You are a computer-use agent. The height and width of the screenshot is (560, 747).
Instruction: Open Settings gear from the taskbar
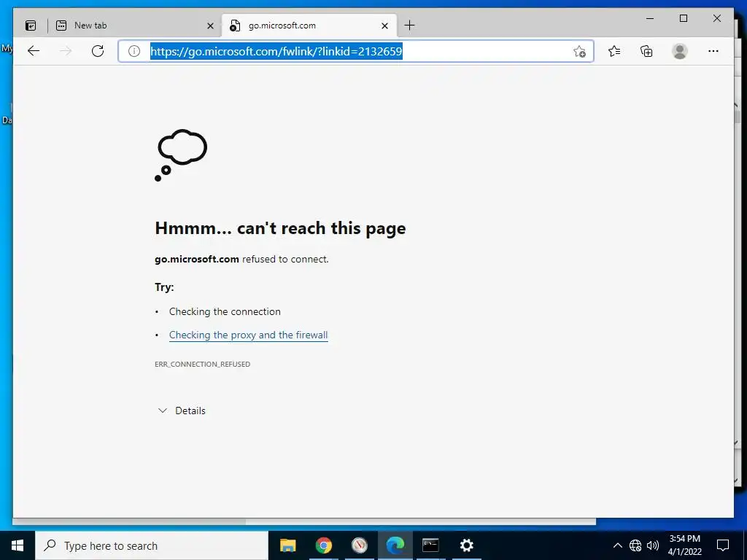click(466, 545)
